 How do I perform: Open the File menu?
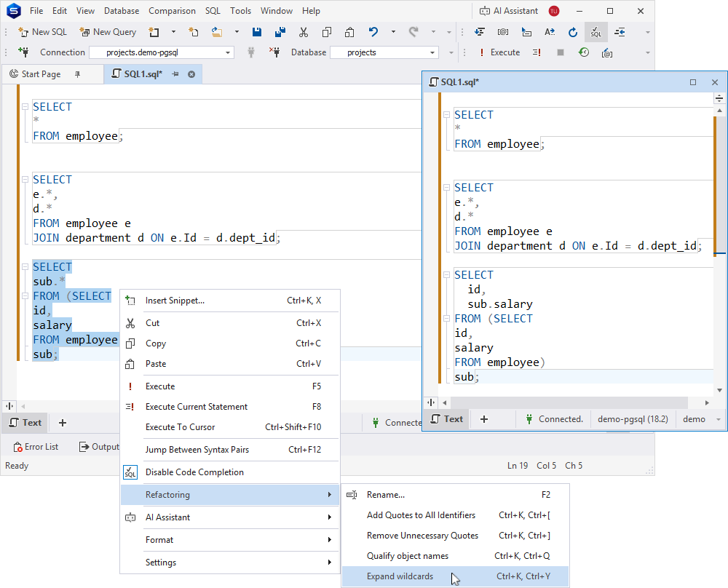point(36,11)
